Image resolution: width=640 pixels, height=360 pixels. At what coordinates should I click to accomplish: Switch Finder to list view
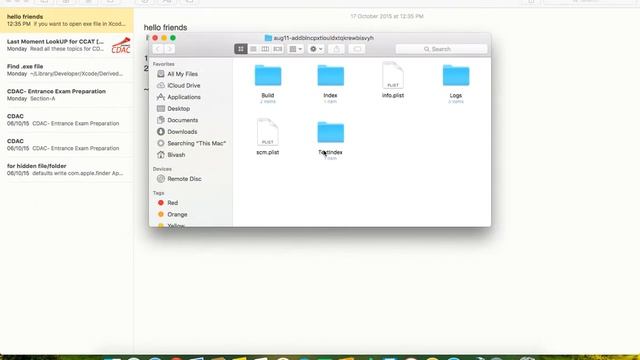tap(253, 49)
